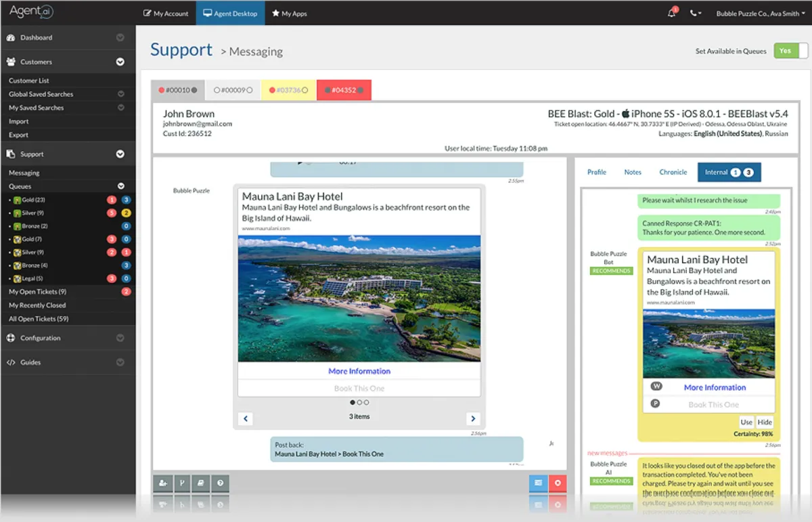
Task: Click Book This One in chat card
Action: point(359,389)
